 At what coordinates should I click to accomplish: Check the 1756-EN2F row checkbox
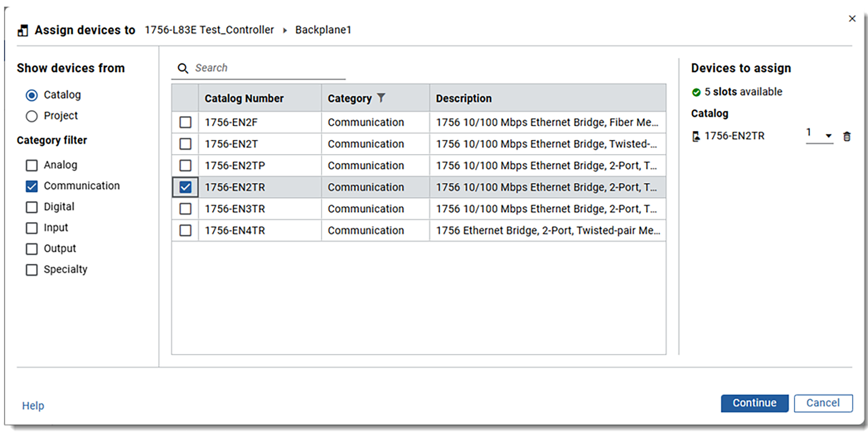(x=185, y=122)
